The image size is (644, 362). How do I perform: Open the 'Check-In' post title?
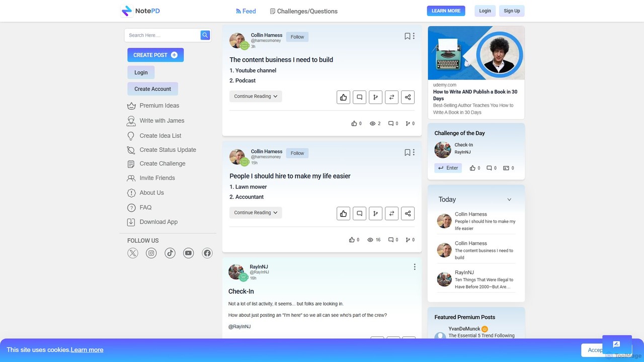[241, 292]
